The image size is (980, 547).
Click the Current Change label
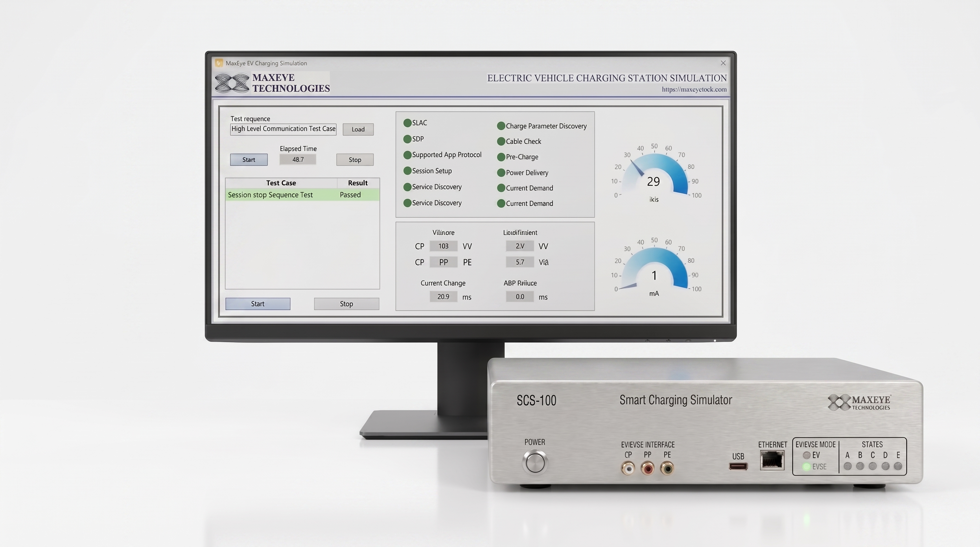point(443,283)
